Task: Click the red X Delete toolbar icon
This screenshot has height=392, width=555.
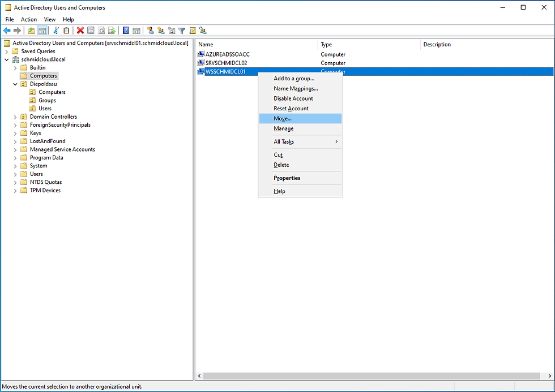Action: tap(80, 31)
